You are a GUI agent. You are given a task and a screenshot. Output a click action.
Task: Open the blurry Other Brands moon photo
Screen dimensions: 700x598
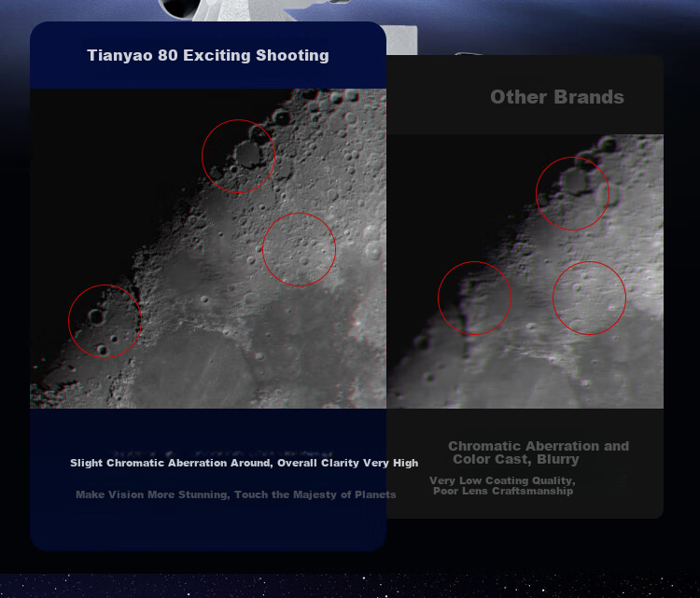(525, 271)
